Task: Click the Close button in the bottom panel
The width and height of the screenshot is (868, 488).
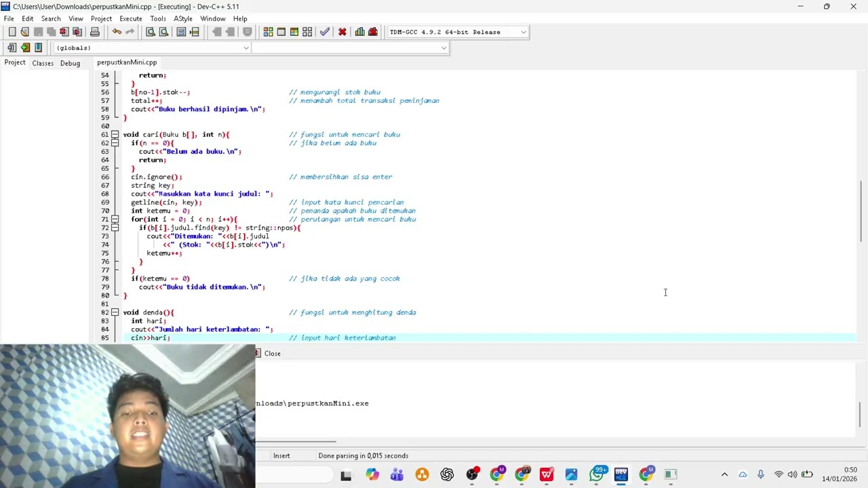Action: coord(269,353)
